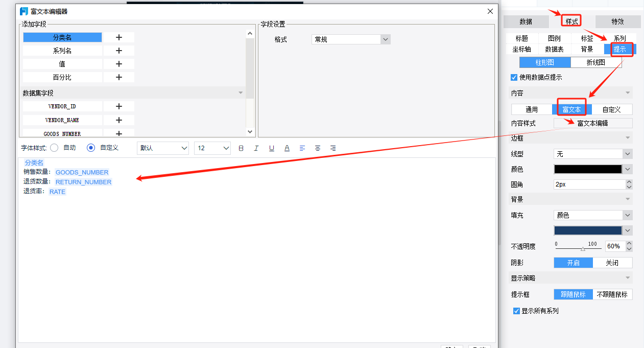The height and width of the screenshot is (348, 644).
Task: Collapse the 边框 section
Action: click(x=628, y=138)
